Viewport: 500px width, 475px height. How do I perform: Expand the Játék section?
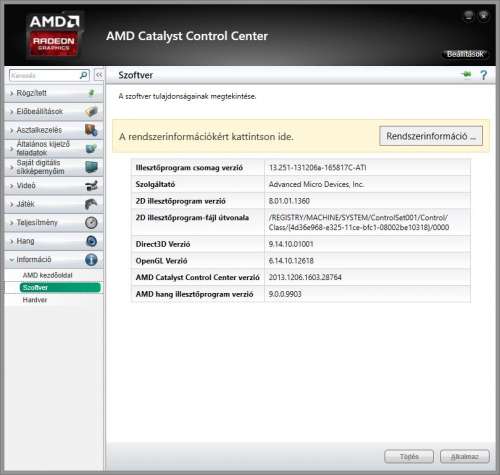pyautogui.click(x=54, y=204)
